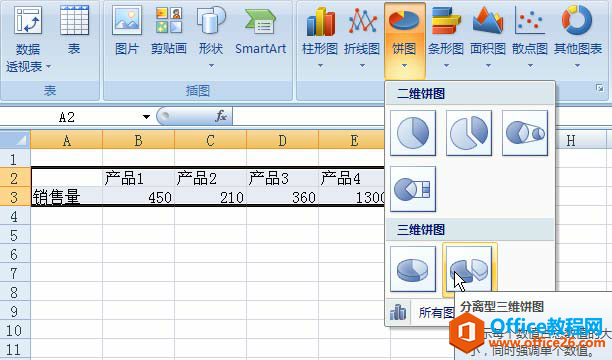Choose the bar of pie chart

coord(413,189)
